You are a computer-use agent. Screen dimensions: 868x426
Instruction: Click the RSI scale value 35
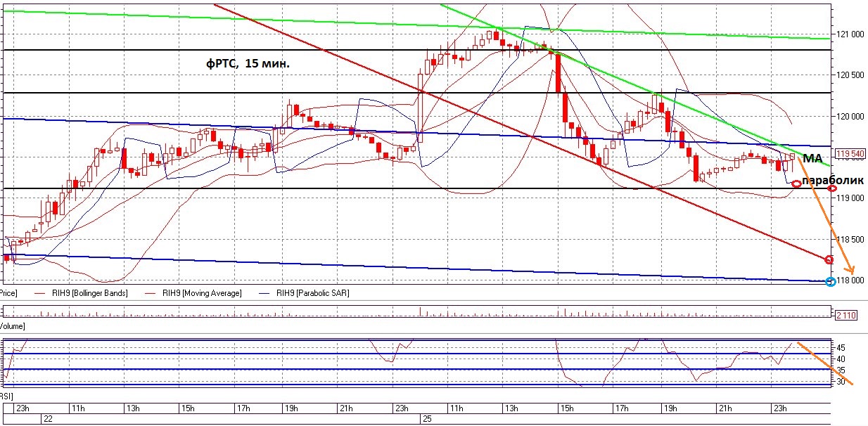841,370
